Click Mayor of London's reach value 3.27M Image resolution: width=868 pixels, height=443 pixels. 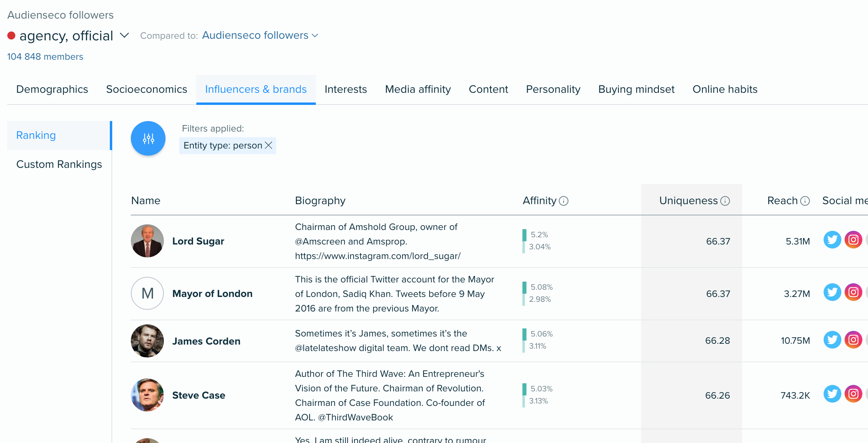point(797,294)
